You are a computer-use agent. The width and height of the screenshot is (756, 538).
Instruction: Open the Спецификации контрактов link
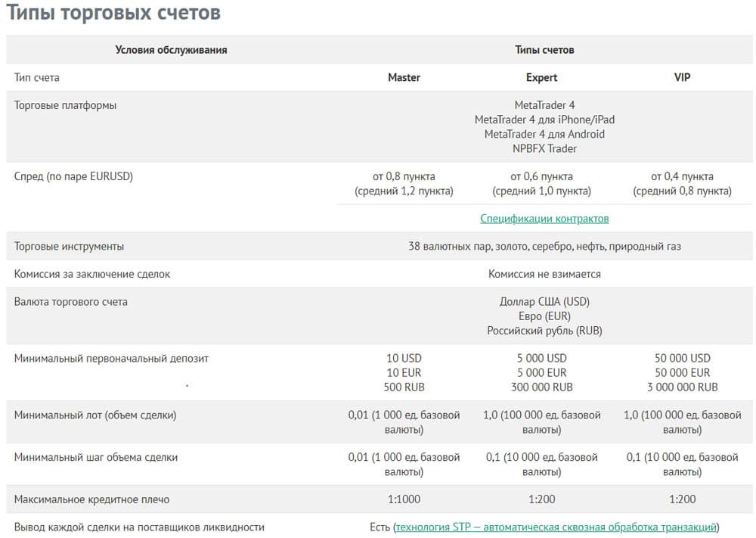544,219
